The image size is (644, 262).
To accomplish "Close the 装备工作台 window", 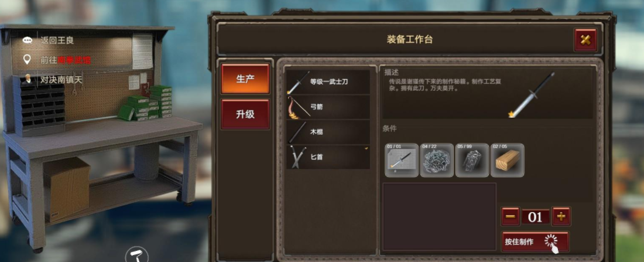I will pos(585,40).
